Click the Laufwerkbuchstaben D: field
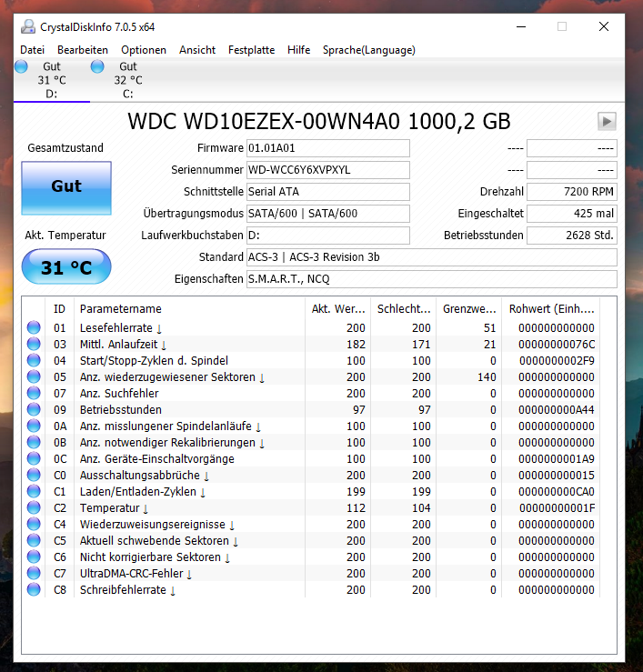Viewport: 643px width, 672px height. [x=328, y=236]
